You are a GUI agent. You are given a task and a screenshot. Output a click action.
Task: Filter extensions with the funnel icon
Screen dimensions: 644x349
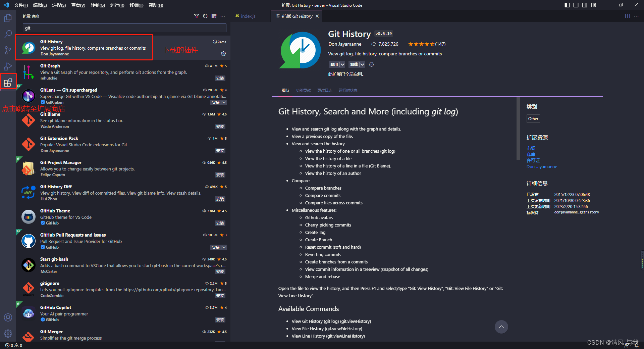coord(197,16)
